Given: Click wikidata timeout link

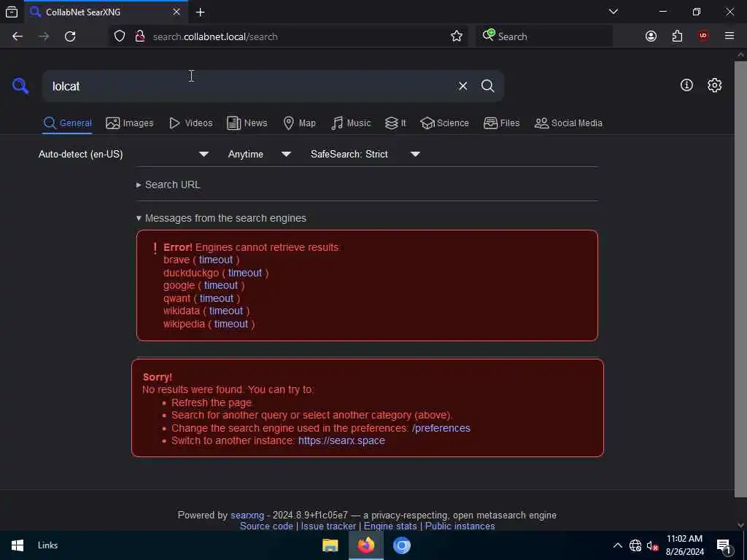Looking at the screenshot, I should coord(226,311).
